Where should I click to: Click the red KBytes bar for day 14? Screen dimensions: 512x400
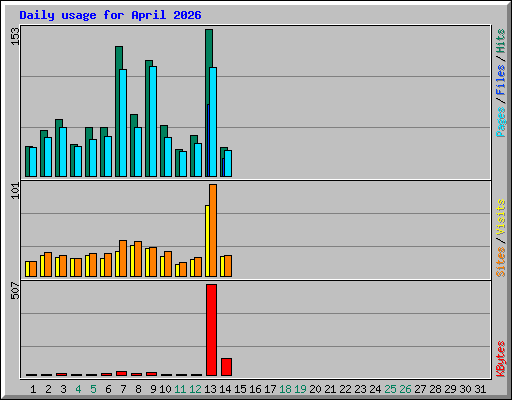click(x=226, y=367)
